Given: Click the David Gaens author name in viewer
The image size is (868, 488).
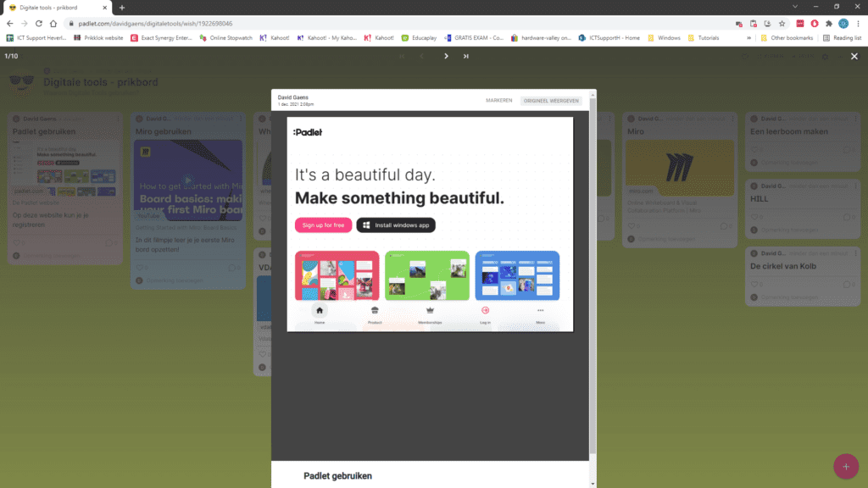Looking at the screenshot, I should (x=292, y=97).
